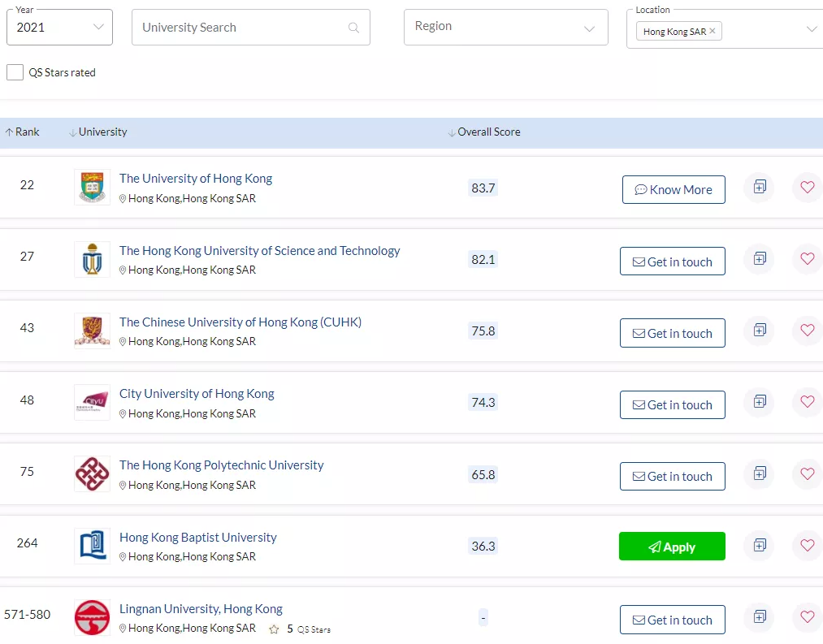Add City University of Hong Kong to compare
Image resolution: width=823 pixels, height=644 pixels.
[x=760, y=402]
